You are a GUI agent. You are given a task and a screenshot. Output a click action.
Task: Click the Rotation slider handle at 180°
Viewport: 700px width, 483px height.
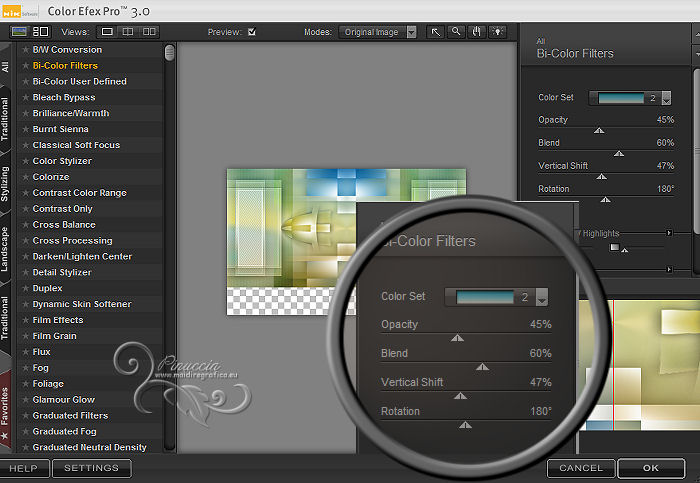click(605, 200)
